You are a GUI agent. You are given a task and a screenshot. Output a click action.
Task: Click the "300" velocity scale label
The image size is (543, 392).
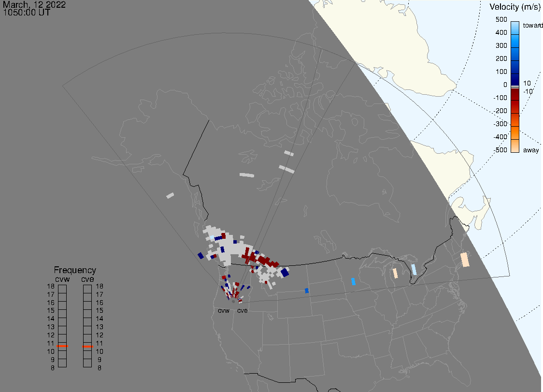click(x=501, y=45)
